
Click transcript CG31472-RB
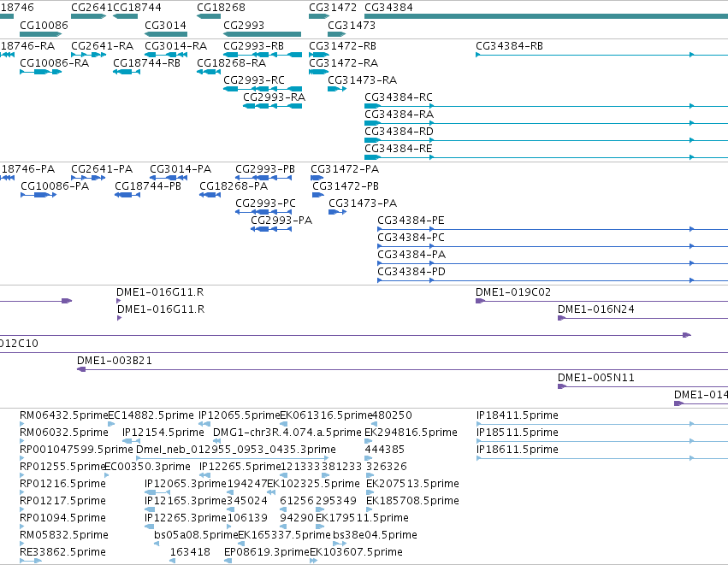pos(319,55)
